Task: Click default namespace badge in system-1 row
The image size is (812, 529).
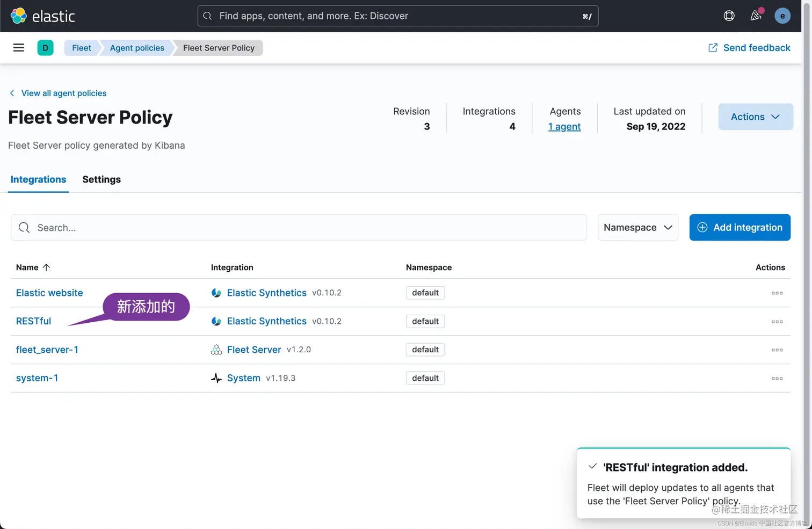Action: [x=425, y=378]
